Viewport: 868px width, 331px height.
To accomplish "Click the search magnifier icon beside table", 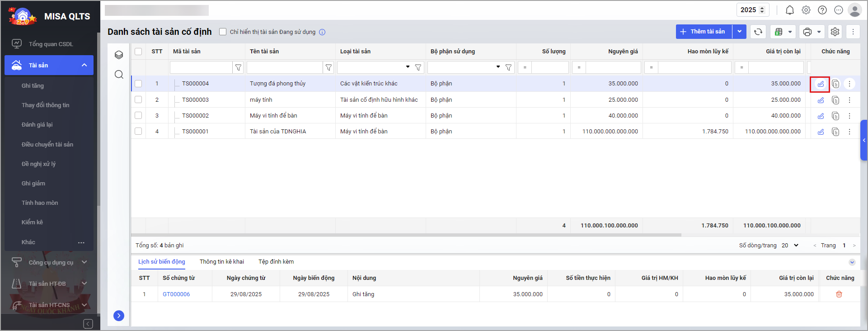I will tap(119, 74).
